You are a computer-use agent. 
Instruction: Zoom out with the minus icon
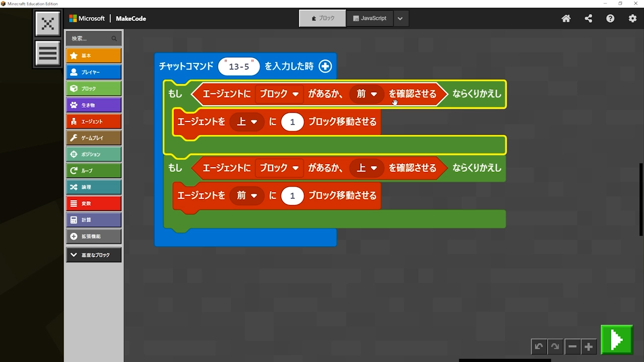pyautogui.click(x=572, y=346)
